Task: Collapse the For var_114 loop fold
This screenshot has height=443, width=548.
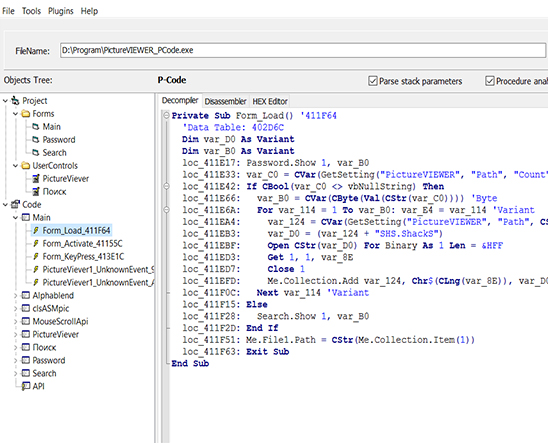Action: tap(167, 210)
